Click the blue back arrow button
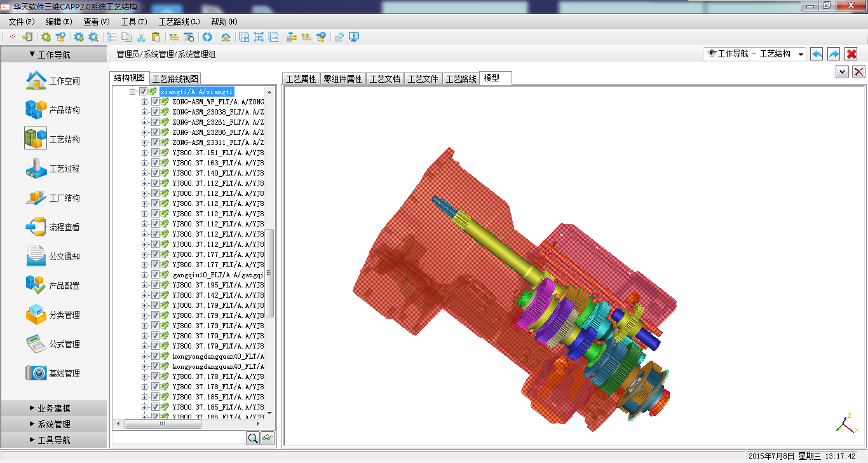 (x=817, y=54)
